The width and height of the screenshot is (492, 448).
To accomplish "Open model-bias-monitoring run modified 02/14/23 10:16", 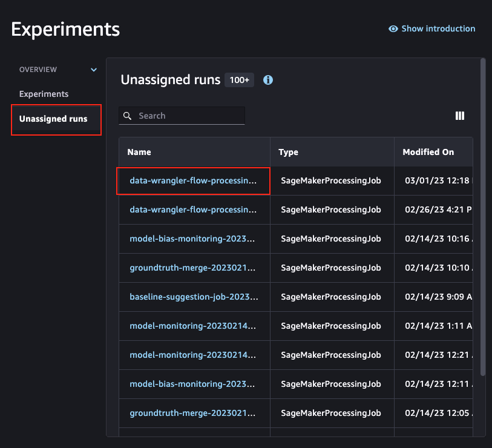I will tap(192, 239).
